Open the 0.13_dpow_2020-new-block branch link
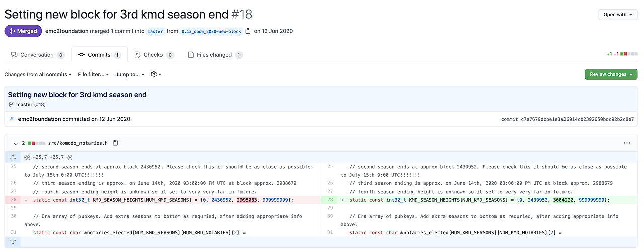The image size is (644, 252). point(211,31)
